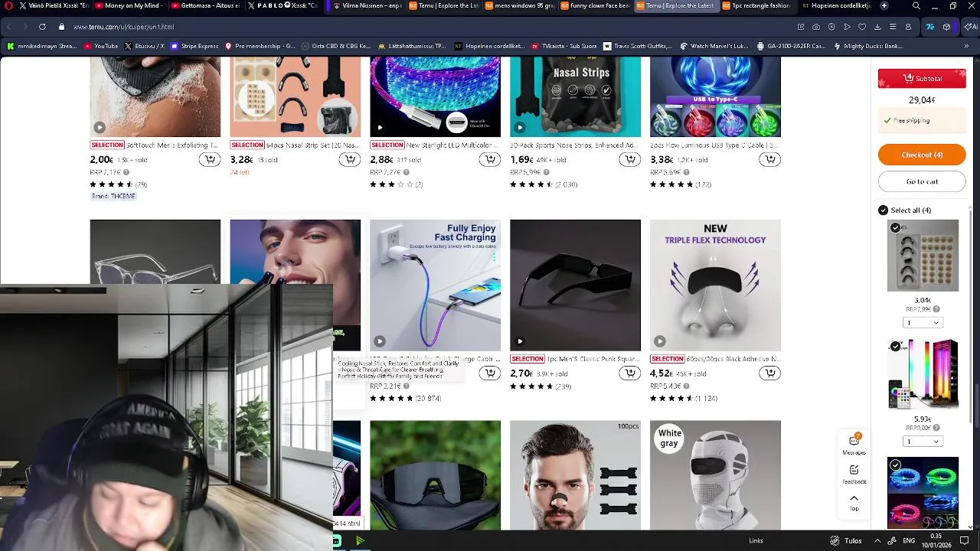The image size is (980, 551).
Task: Reload the page with browser refresh icon
Action: [42, 27]
